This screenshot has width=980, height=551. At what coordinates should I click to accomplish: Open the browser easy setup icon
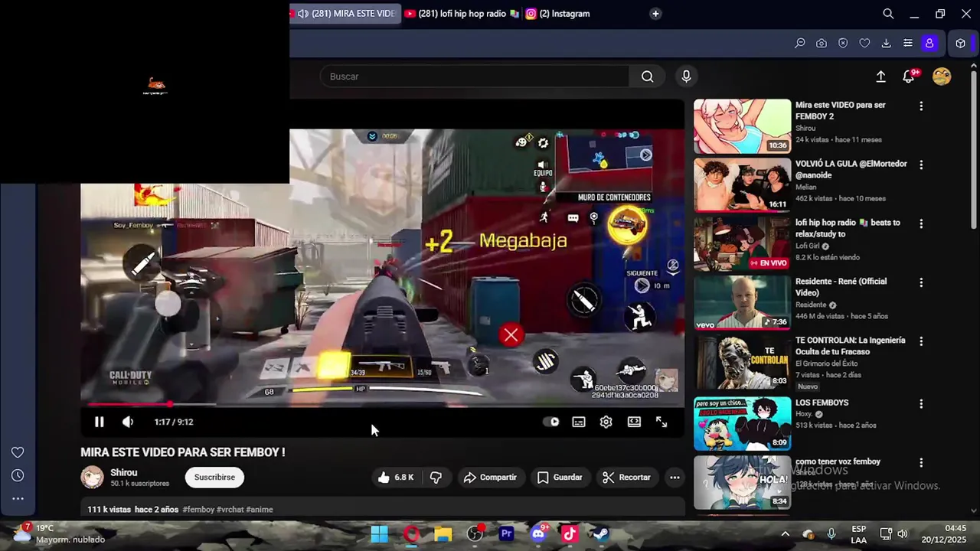[907, 43]
